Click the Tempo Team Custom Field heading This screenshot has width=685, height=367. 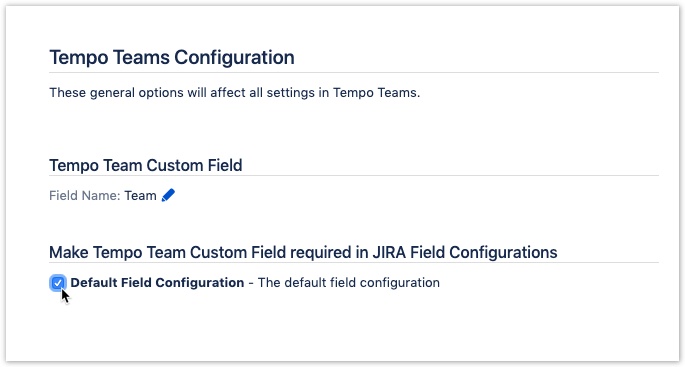click(145, 165)
